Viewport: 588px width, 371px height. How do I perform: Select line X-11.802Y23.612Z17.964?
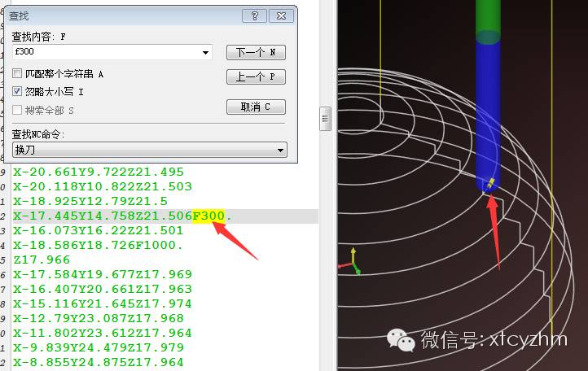click(x=103, y=333)
